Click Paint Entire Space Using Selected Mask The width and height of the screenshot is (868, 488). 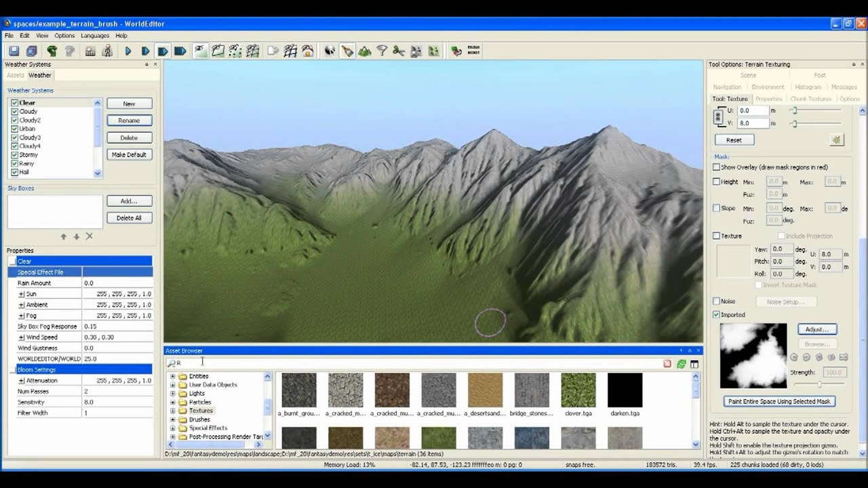[779, 401]
